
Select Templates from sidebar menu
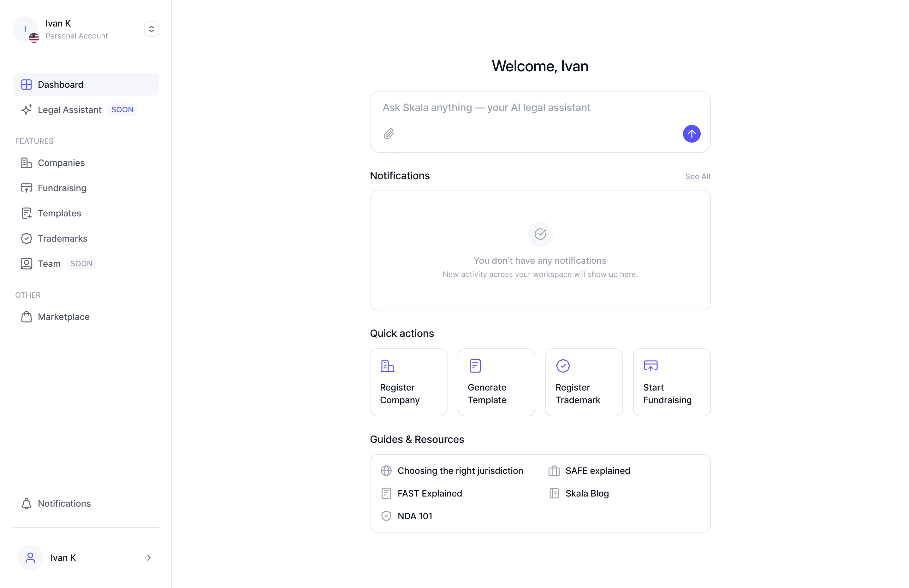(59, 214)
